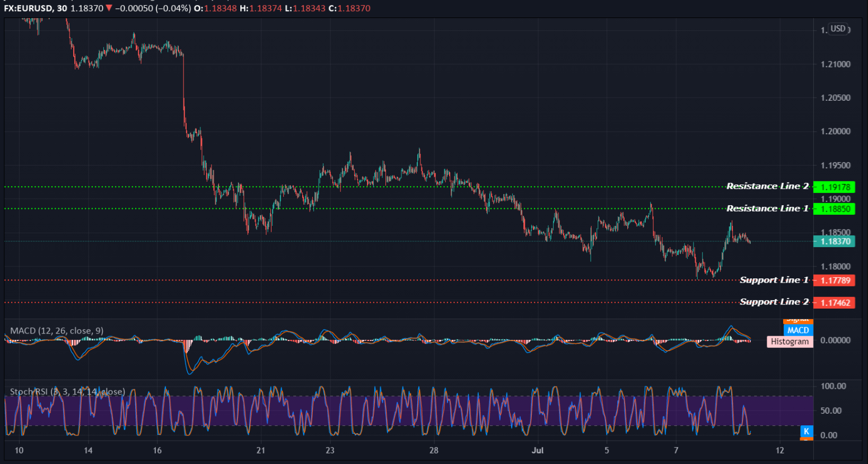This screenshot has height=464, width=868.
Task: Click the Jul label on time axis
Action: tap(538, 450)
